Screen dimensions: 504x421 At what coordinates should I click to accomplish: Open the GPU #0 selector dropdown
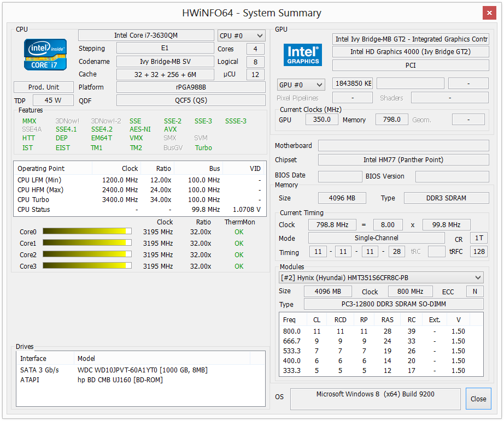[x=301, y=85]
